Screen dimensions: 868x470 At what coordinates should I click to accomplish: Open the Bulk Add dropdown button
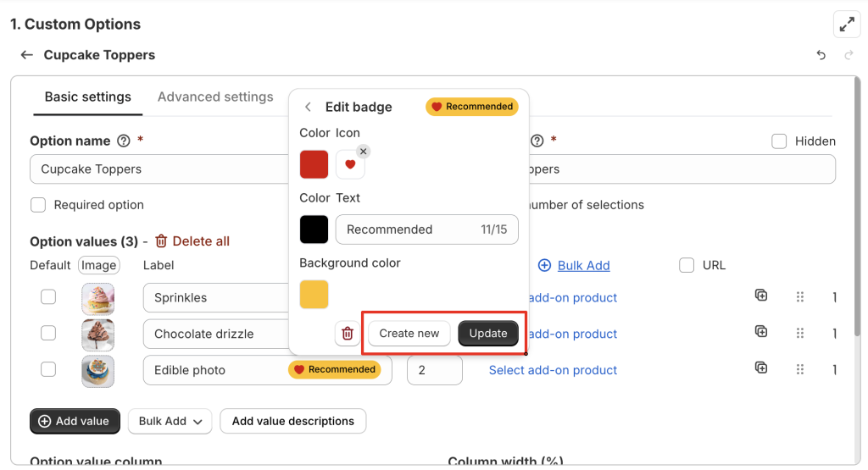(x=170, y=421)
